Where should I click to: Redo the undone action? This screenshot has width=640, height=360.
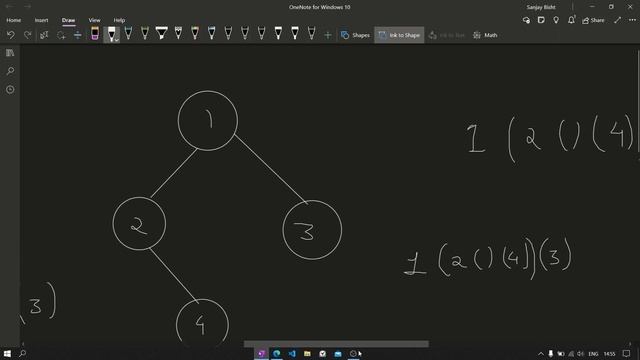coord(27,35)
